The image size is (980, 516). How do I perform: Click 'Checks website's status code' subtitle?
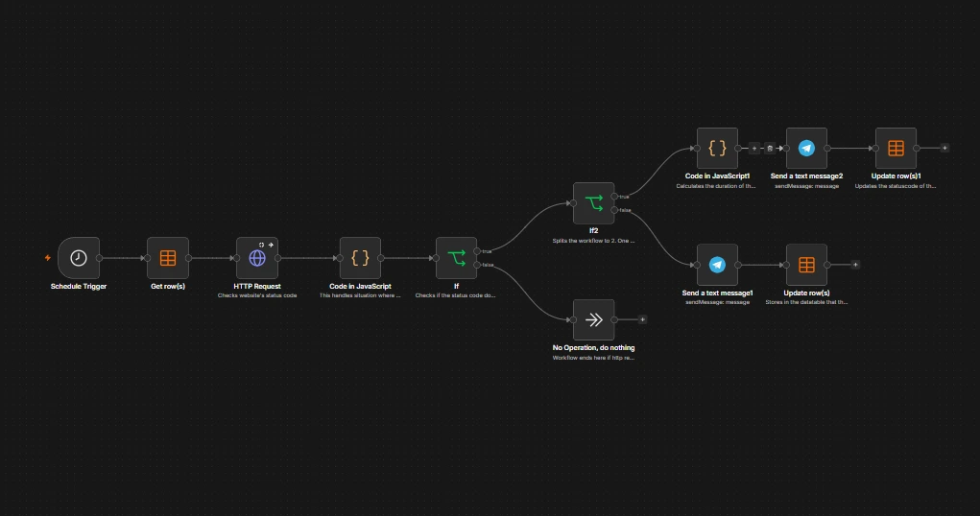tap(257, 295)
